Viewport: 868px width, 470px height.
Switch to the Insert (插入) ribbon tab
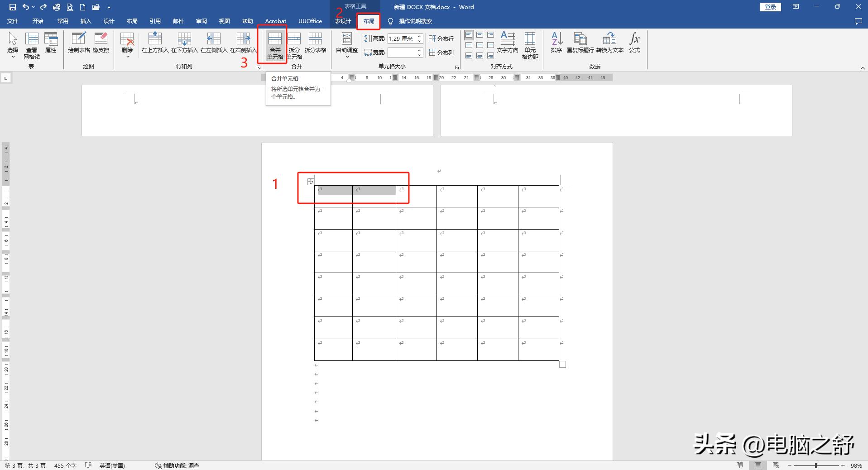(86, 21)
